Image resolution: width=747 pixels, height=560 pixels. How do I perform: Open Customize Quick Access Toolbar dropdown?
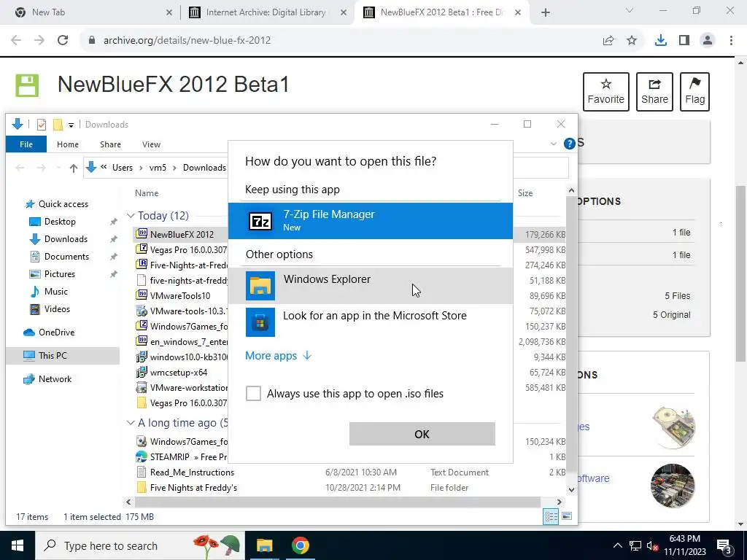[71, 125]
